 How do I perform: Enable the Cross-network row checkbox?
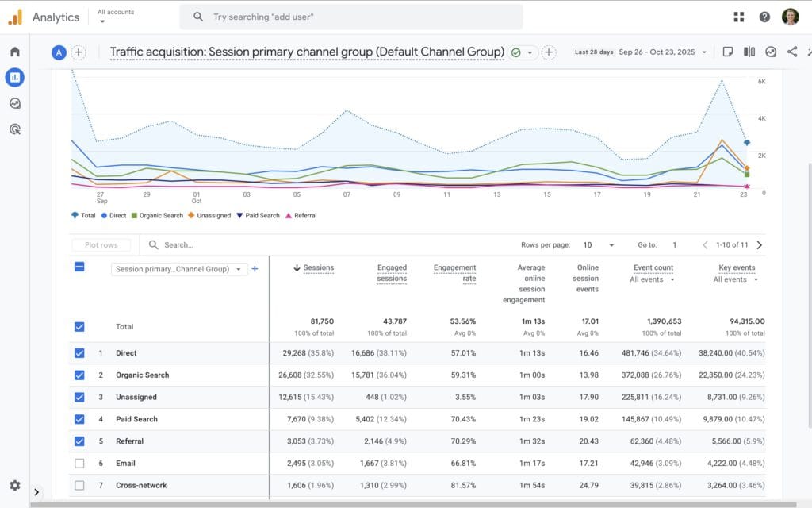79,485
